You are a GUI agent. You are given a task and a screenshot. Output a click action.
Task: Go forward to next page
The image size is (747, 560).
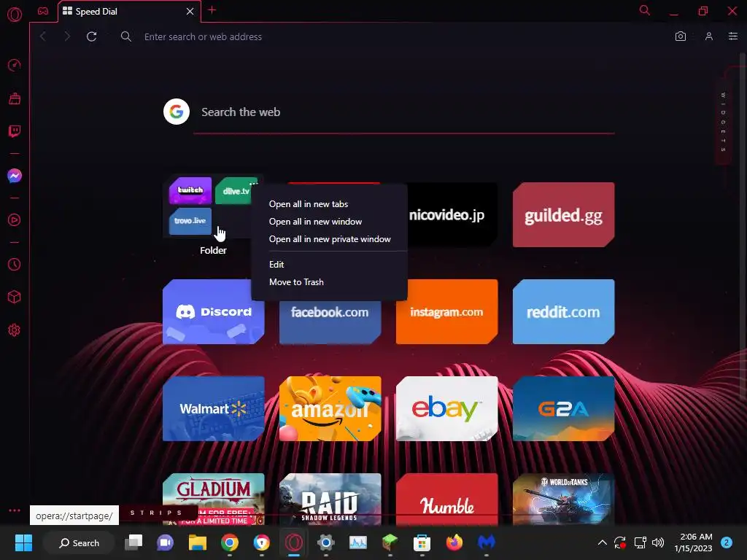(66, 36)
